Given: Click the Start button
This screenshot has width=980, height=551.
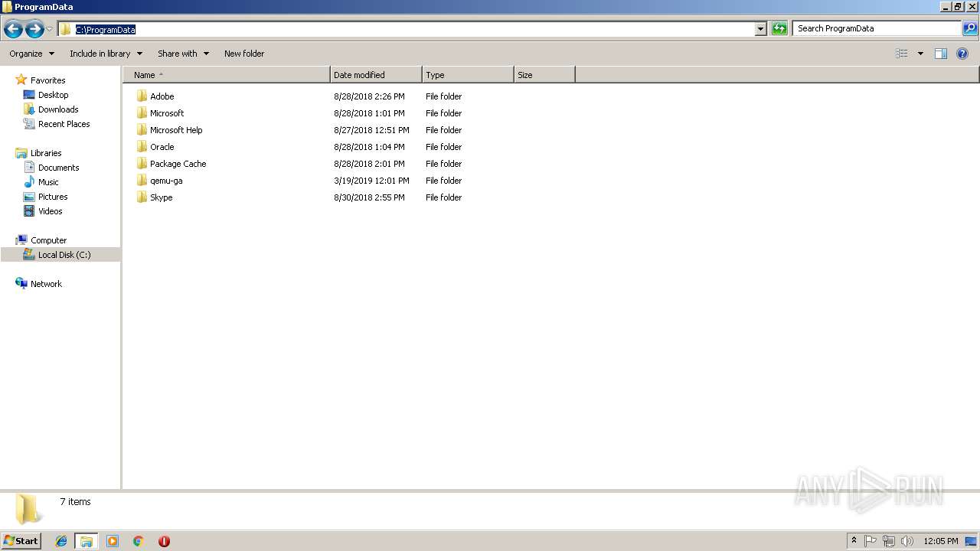Looking at the screenshot, I should [21, 541].
